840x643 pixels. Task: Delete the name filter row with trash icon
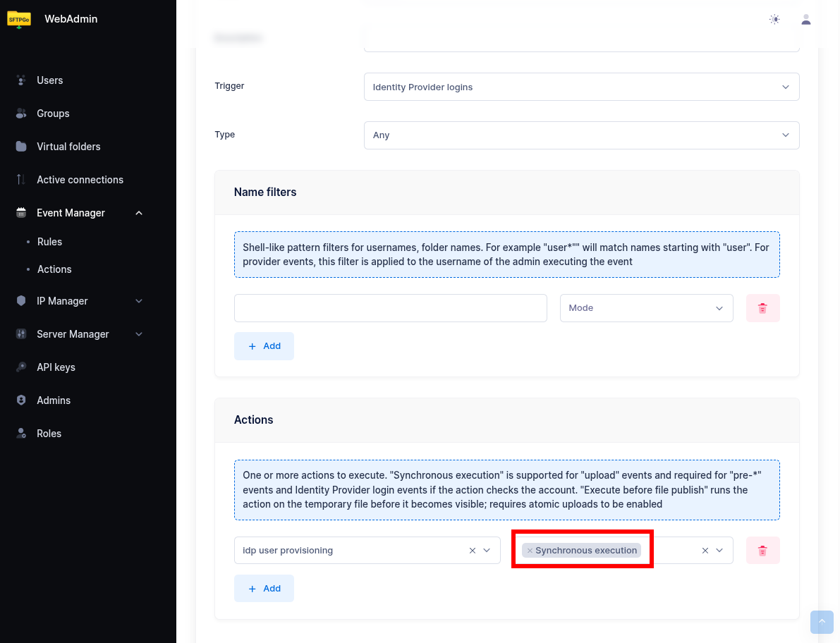click(x=762, y=308)
